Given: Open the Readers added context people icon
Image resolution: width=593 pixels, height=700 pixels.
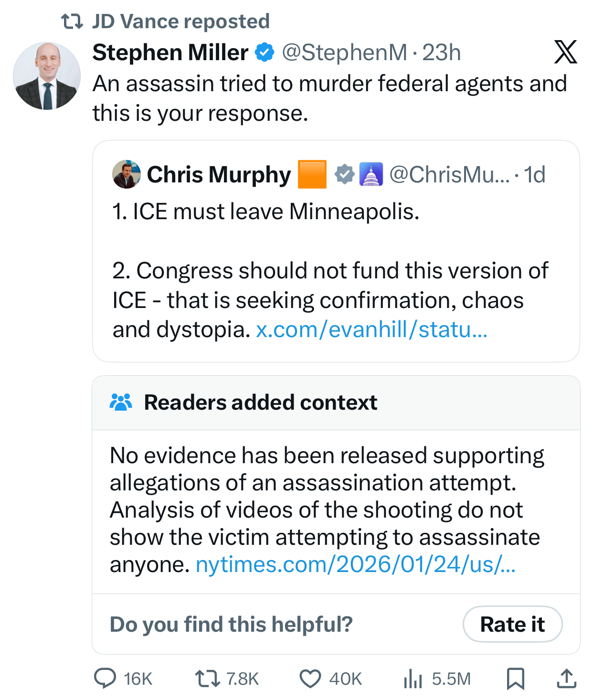Looking at the screenshot, I should point(121,403).
